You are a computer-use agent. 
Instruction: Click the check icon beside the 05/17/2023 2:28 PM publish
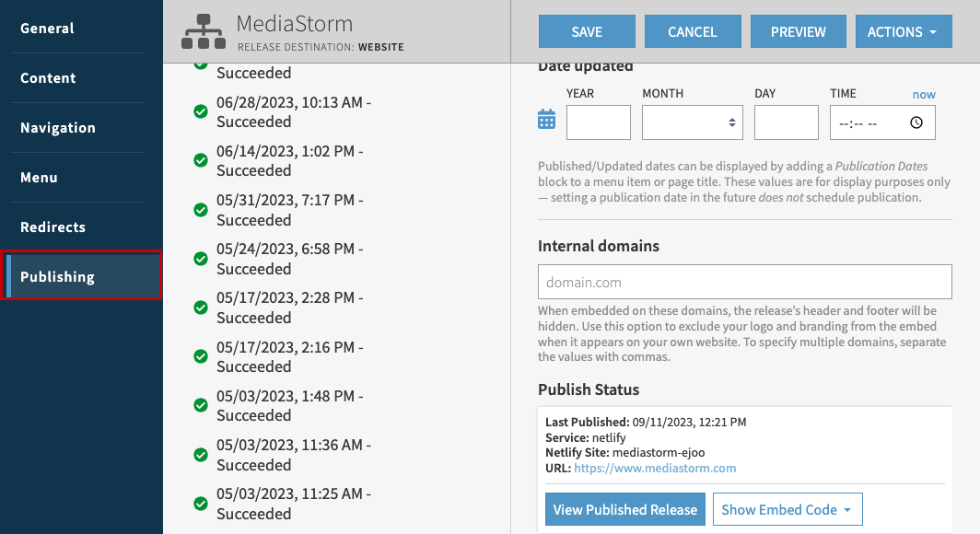pyautogui.click(x=200, y=308)
